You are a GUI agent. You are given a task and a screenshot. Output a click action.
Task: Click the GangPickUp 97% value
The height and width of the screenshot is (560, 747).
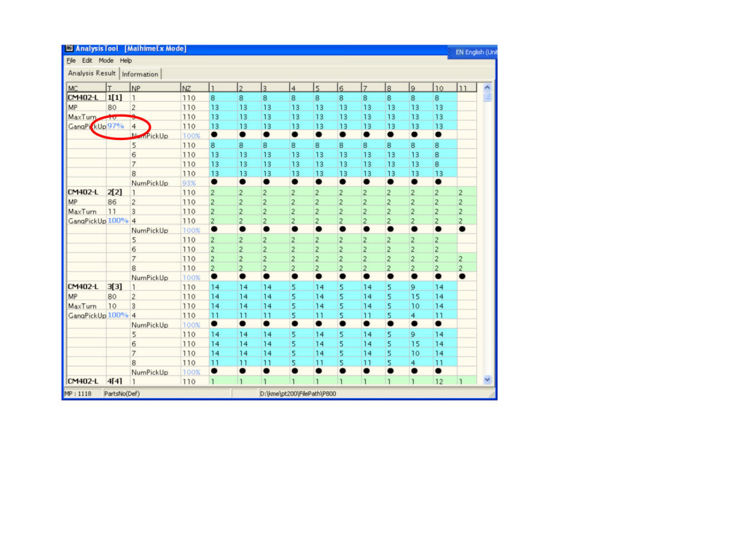point(116,126)
